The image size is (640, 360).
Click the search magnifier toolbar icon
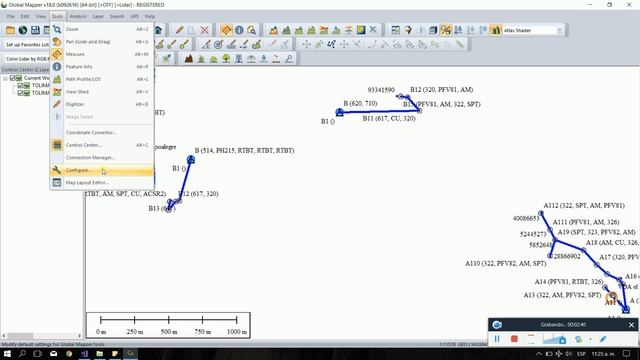[251, 30]
